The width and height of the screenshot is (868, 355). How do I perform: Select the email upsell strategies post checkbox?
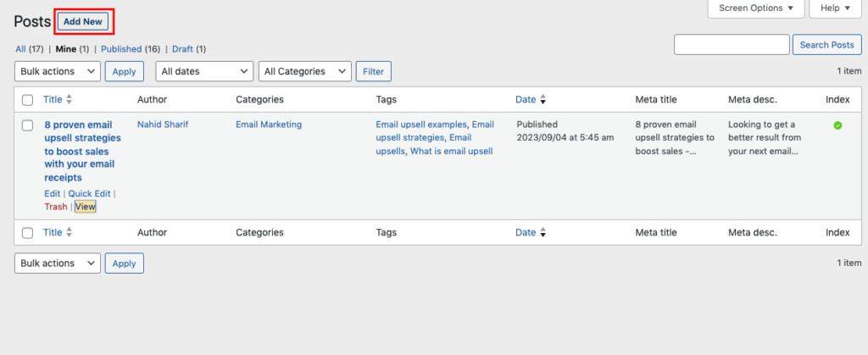(28, 125)
